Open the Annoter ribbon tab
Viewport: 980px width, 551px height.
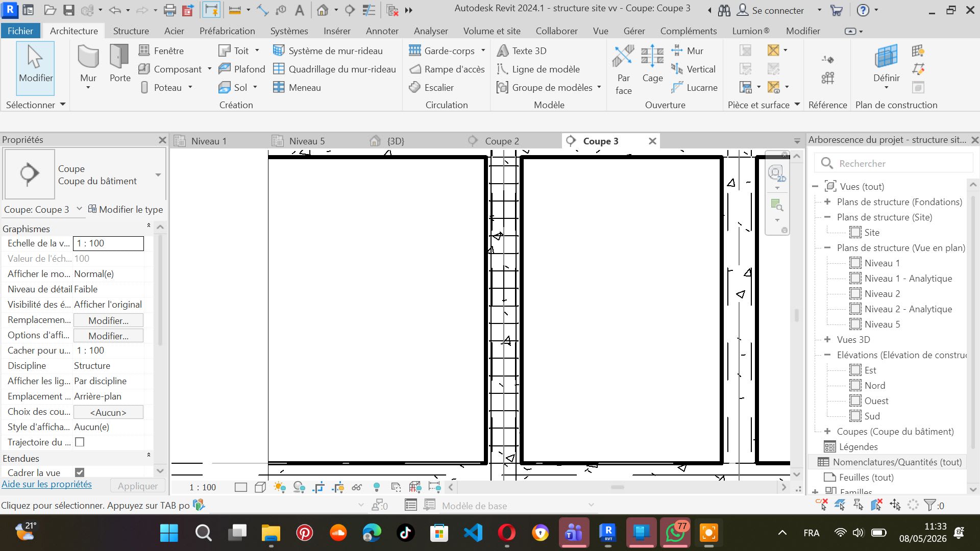[x=382, y=31]
